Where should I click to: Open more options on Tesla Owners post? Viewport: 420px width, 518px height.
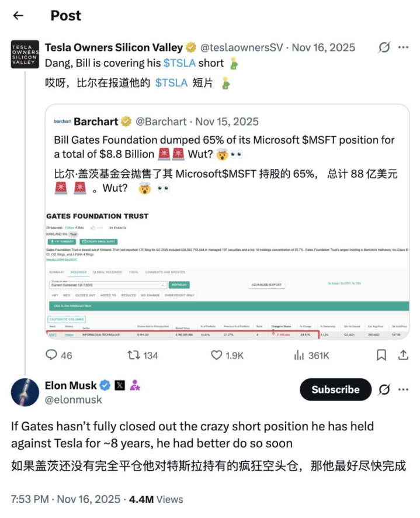pos(404,47)
